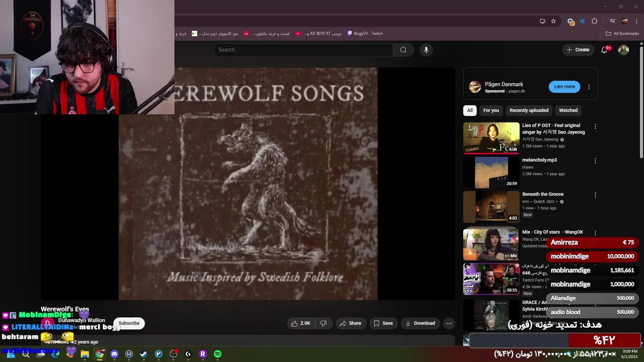Screen dimensions: 644x362
Task: Open the Chrome profile avatar
Action: coord(625,21)
